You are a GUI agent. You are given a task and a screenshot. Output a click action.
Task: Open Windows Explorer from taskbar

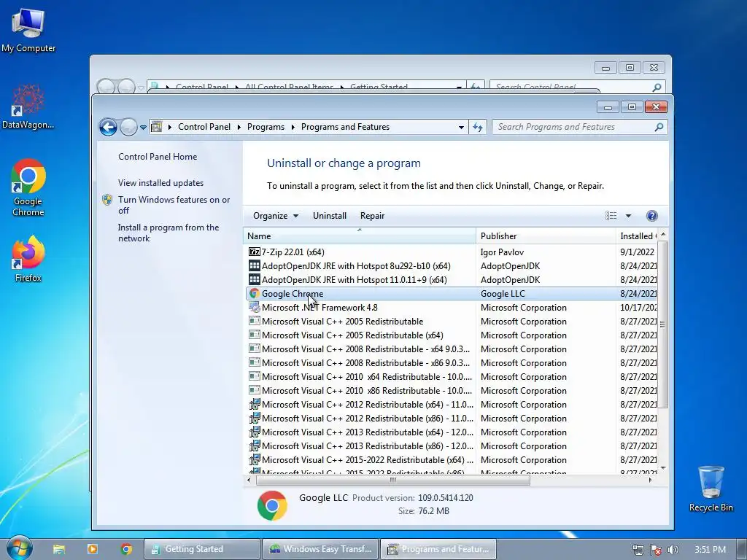coord(59,549)
